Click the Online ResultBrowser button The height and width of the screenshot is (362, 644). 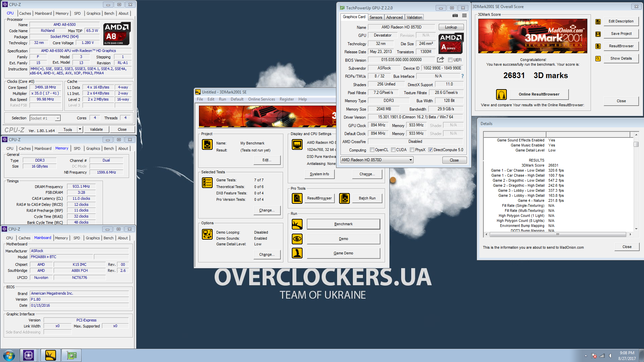click(539, 94)
